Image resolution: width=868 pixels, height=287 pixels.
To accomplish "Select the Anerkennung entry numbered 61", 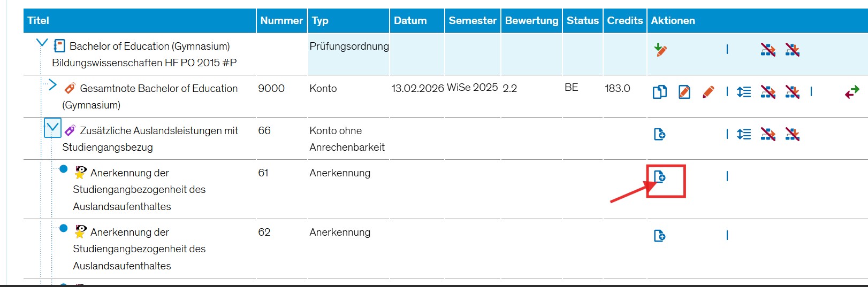I will 139,189.
